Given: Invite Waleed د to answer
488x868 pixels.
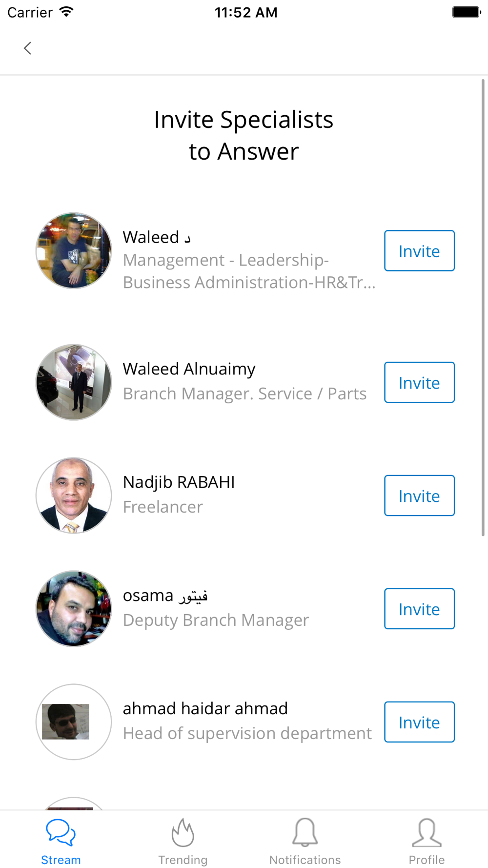Looking at the screenshot, I should 419,251.
